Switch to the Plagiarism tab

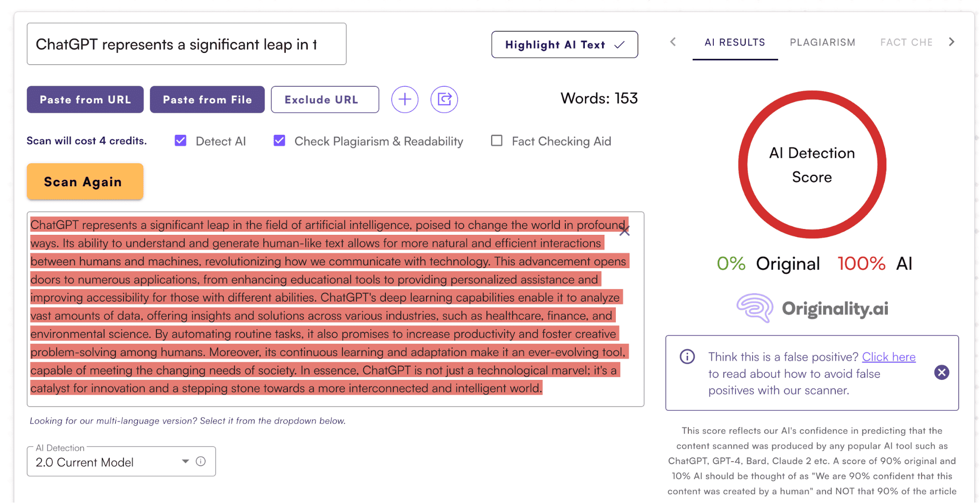822,43
